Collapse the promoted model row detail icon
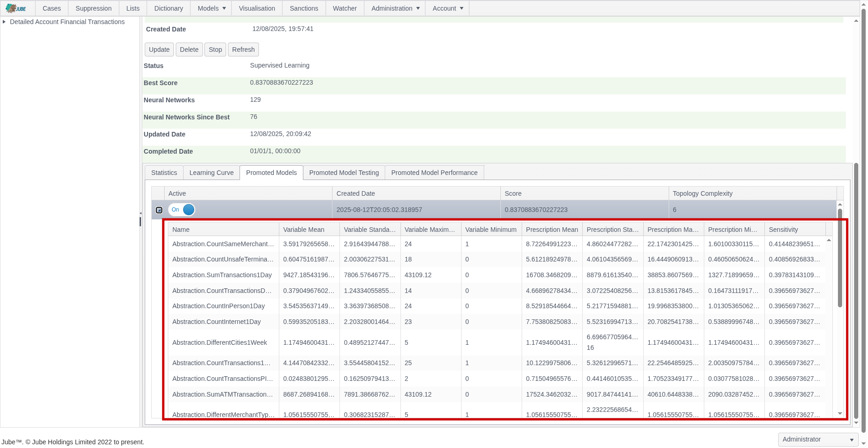The image size is (868, 448). [x=159, y=210]
